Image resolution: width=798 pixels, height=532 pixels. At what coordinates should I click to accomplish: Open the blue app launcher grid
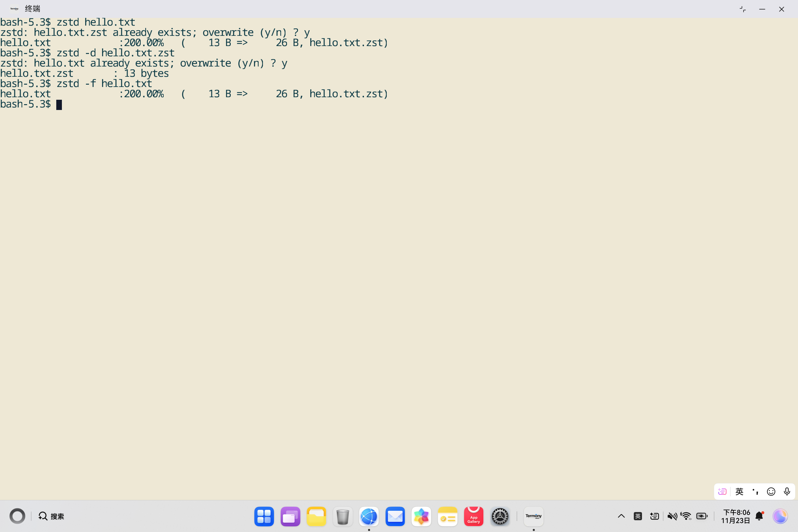[x=264, y=516]
